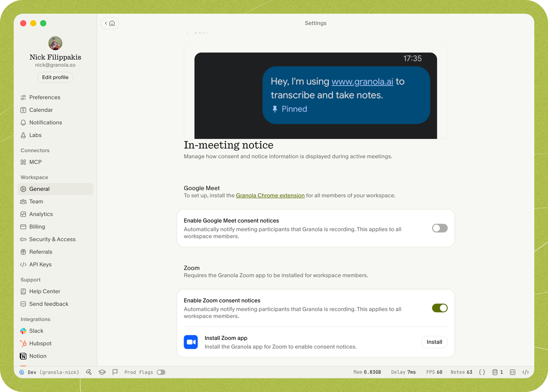Click the Calendar icon in sidebar
The image size is (548, 392).
pos(23,110)
